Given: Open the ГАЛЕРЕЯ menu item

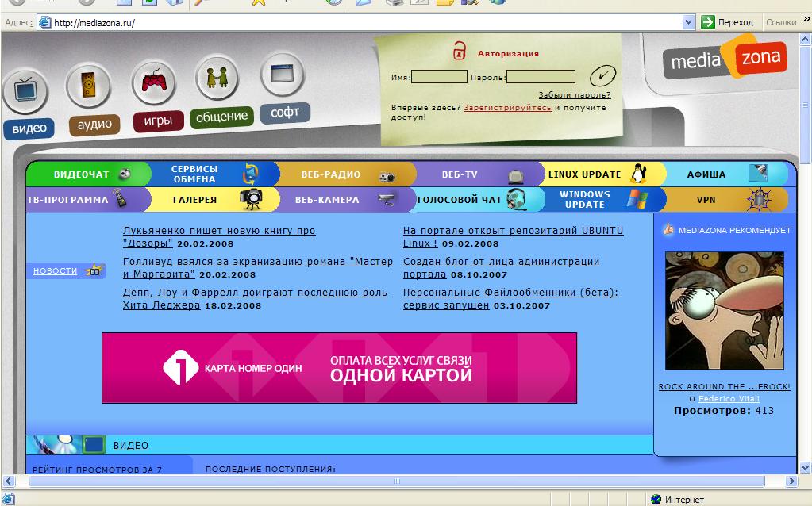Looking at the screenshot, I should [194, 200].
